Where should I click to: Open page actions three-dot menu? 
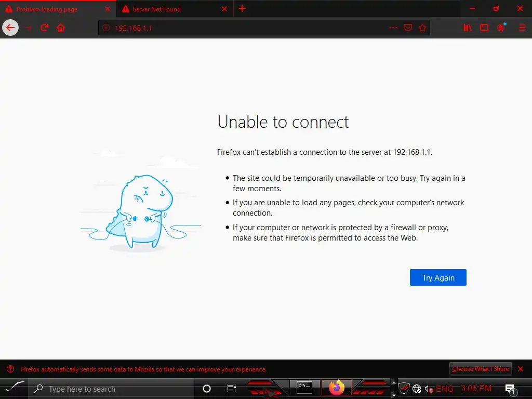pyautogui.click(x=393, y=28)
